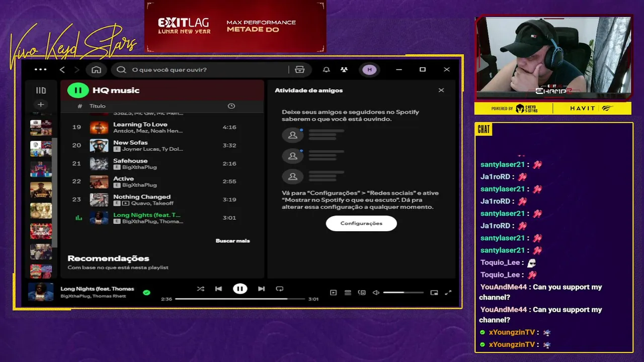Select playing track 'Long Nights (feat. T...'
The height and width of the screenshot is (362, 644).
click(162, 218)
